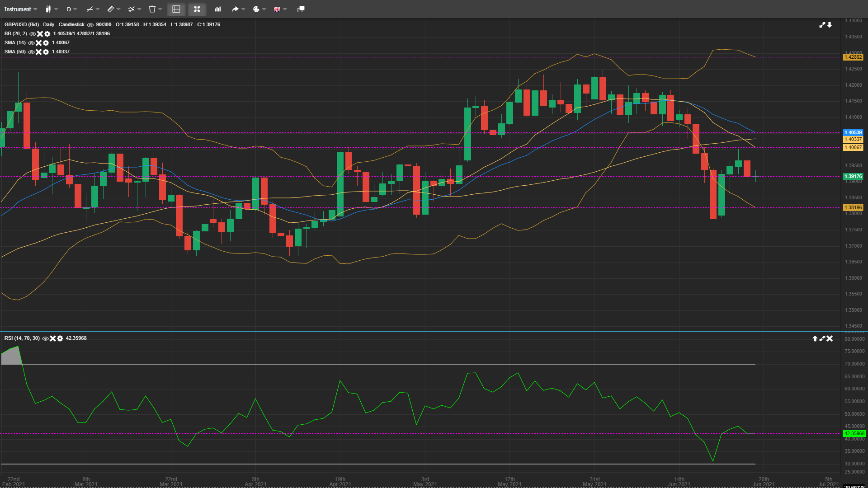Click the 90/300 OHLC readout text
Screen dimensions: 868x488
(158, 24)
